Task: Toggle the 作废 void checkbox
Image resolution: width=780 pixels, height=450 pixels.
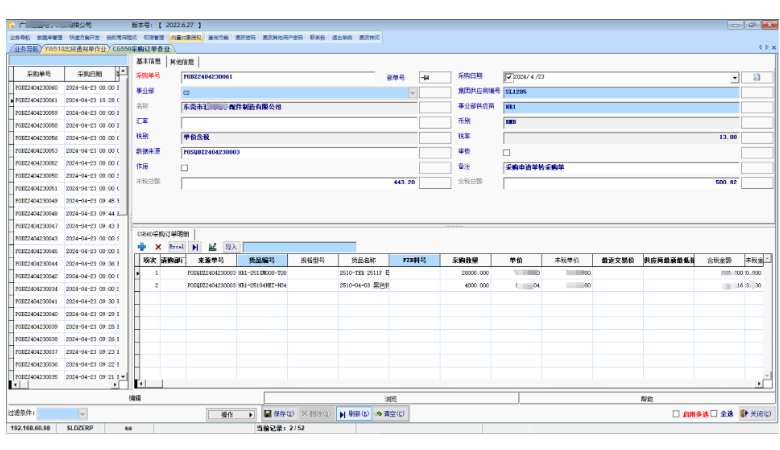Action: [x=185, y=168]
